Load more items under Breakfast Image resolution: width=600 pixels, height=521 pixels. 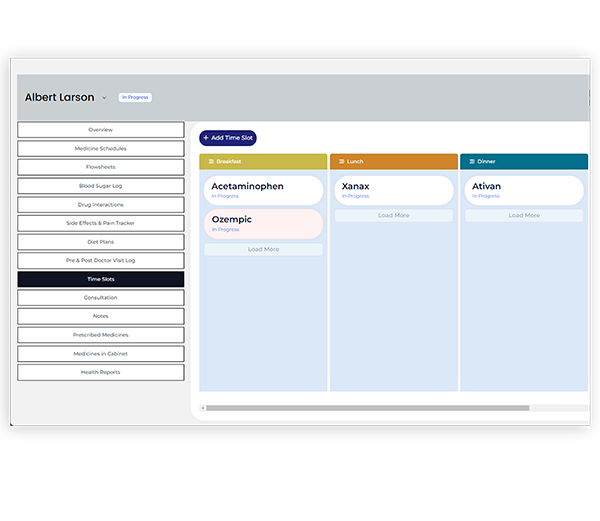pos(264,250)
